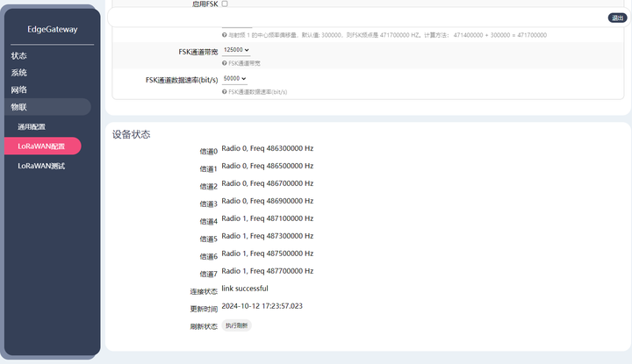Enable the 启用FSK checkbox
The height and width of the screenshot is (364, 632).
coord(225,4)
